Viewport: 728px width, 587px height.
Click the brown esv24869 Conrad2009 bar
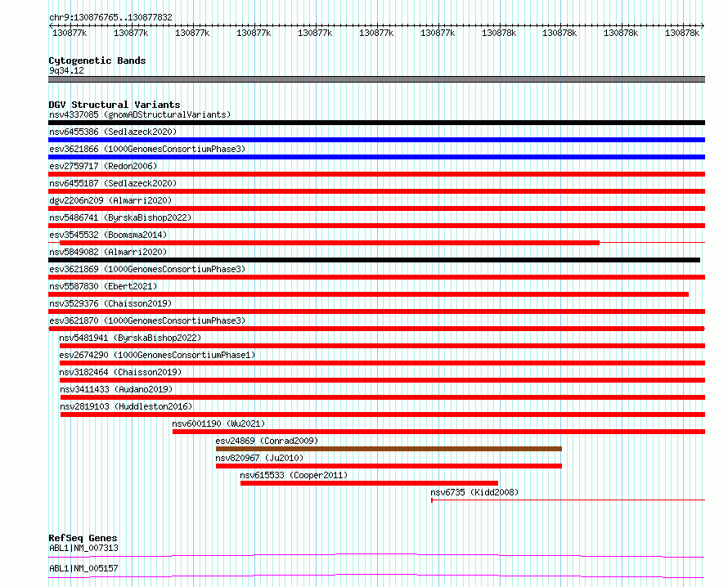point(389,449)
